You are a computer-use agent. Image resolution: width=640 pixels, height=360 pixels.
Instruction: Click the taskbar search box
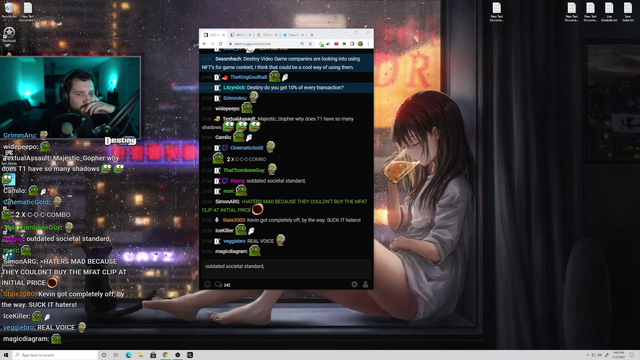click(55, 355)
